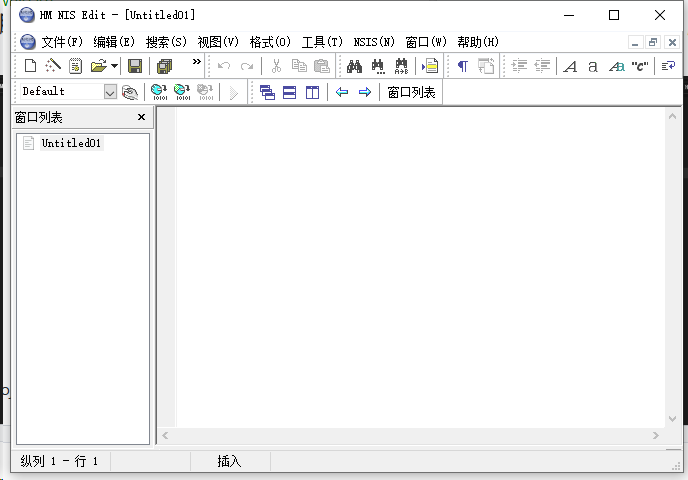The image size is (688, 480).
Task: Open the 编辑(E) menu
Action: pos(114,42)
